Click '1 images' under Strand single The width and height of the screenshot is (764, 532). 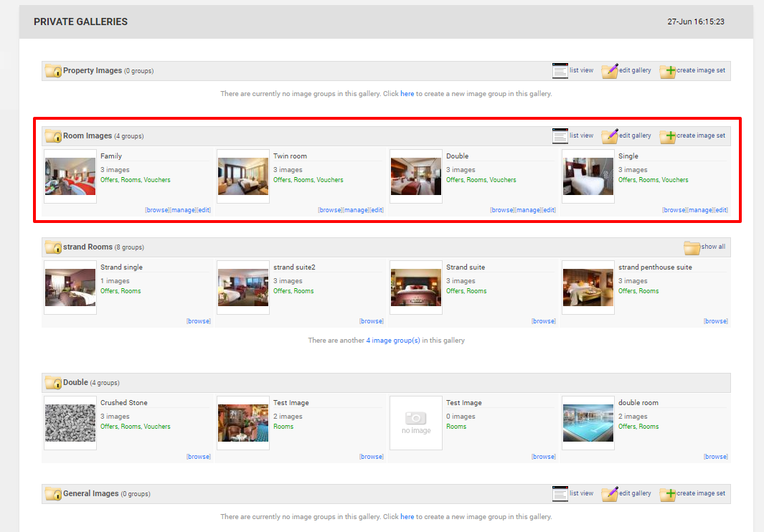pyautogui.click(x=115, y=281)
